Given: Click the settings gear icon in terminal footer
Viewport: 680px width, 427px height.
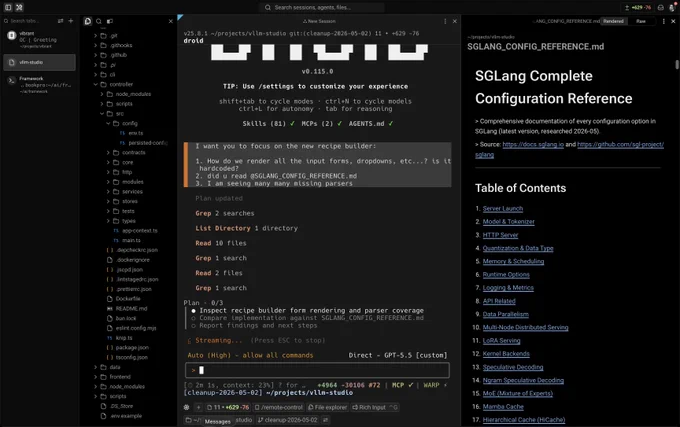Looking at the screenshot, I should point(186,407).
